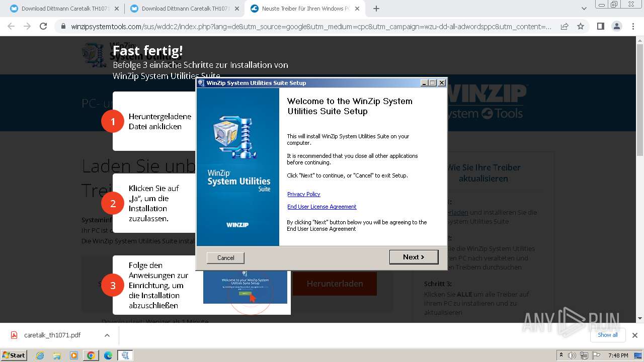Bookmark this page with star
Viewport: 644px width, 362px height.
(581, 26)
